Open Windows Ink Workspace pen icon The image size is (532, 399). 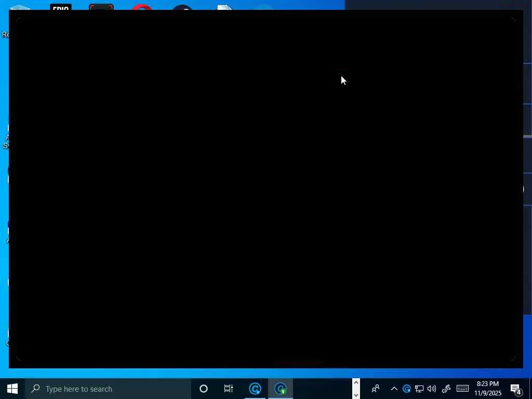(446, 389)
